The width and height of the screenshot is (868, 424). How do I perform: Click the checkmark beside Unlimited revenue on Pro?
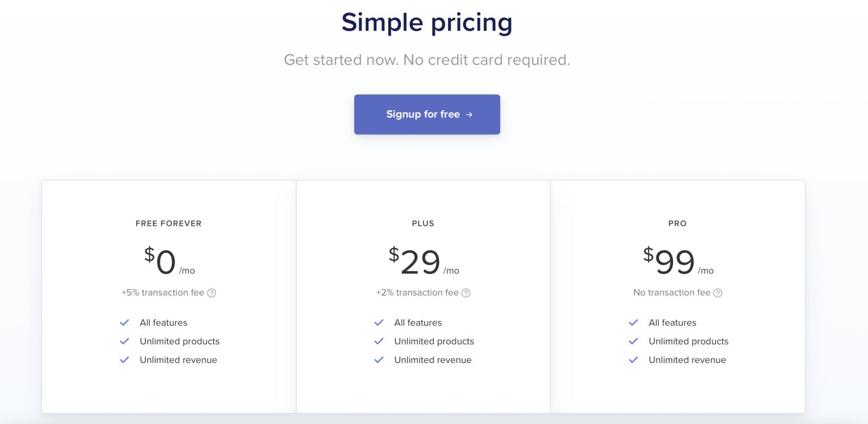pos(633,360)
